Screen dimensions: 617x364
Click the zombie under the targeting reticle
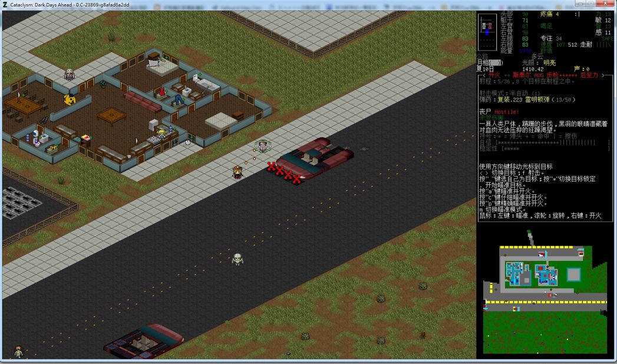point(262,147)
